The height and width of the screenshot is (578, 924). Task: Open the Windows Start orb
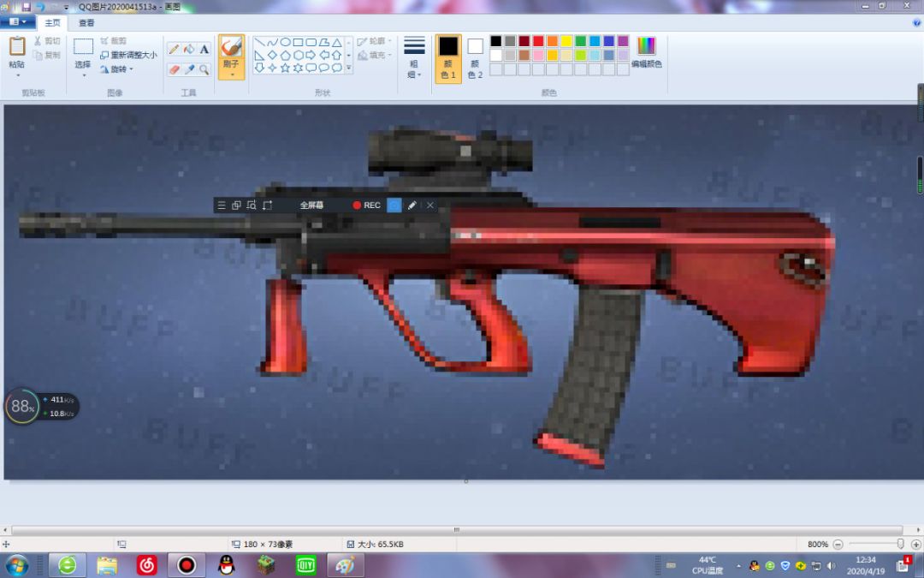point(17,566)
